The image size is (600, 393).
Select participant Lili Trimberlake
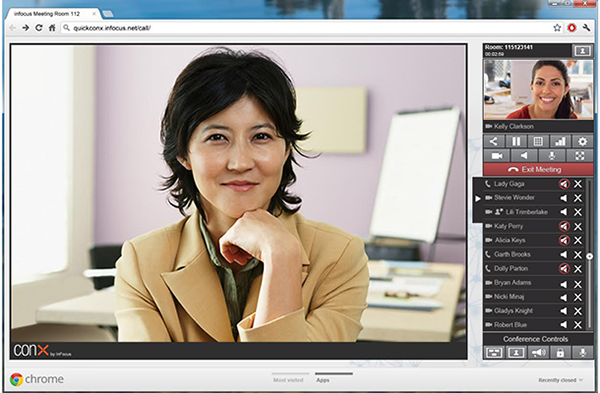click(527, 212)
